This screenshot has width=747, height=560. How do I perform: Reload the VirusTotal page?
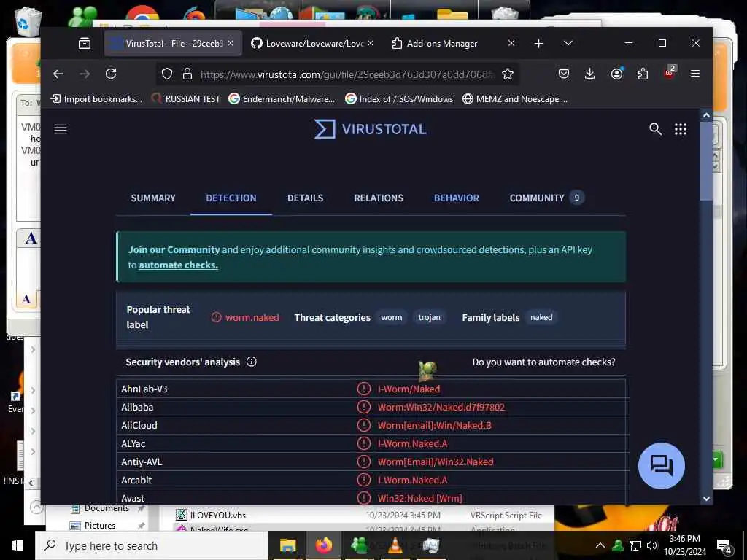[111, 74]
